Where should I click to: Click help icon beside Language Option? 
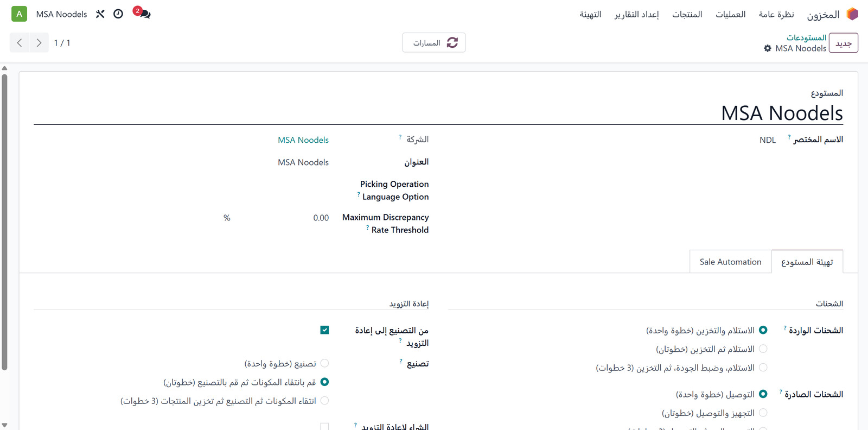pyautogui.click(x=359, y=194)
